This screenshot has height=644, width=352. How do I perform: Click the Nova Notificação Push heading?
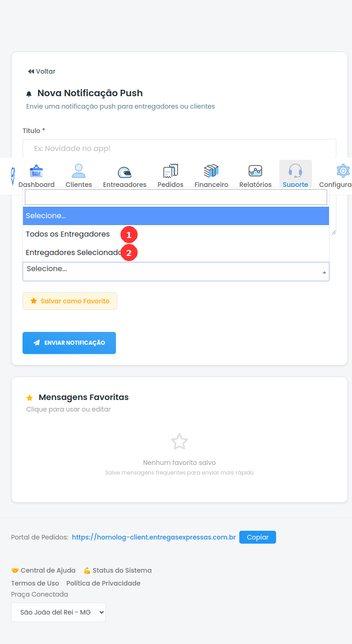coord(90,93)
